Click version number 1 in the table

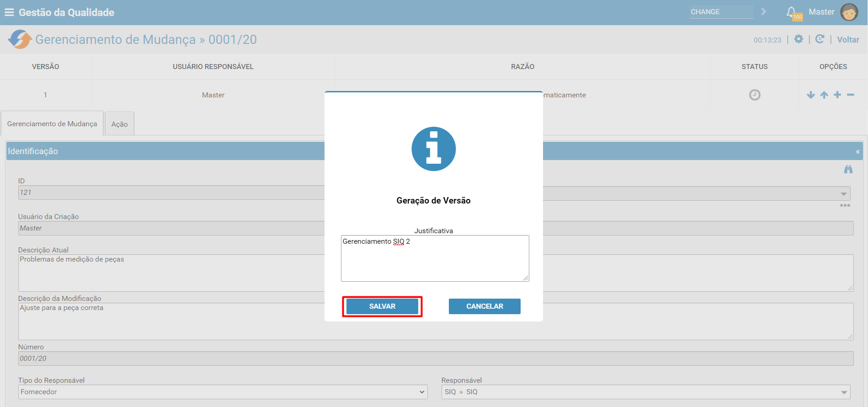[45, 95]
